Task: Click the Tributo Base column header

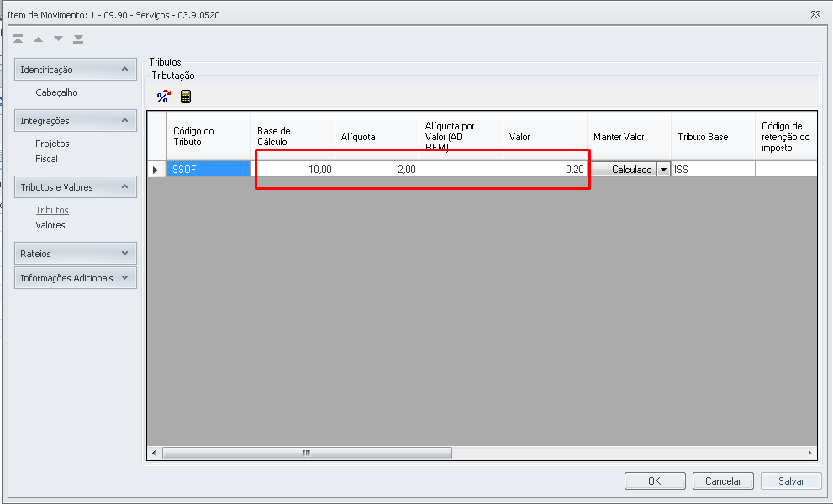Action: pos(713,136)
